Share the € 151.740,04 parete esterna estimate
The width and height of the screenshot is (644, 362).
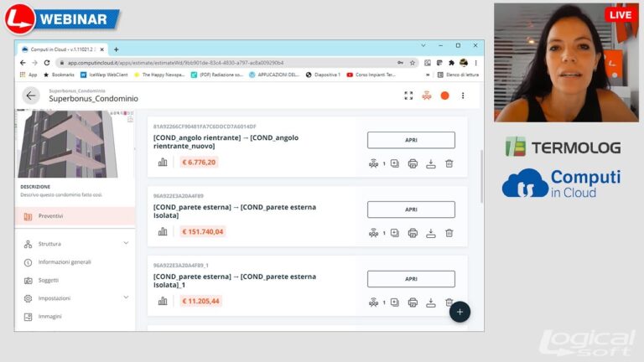pos(373,233)
